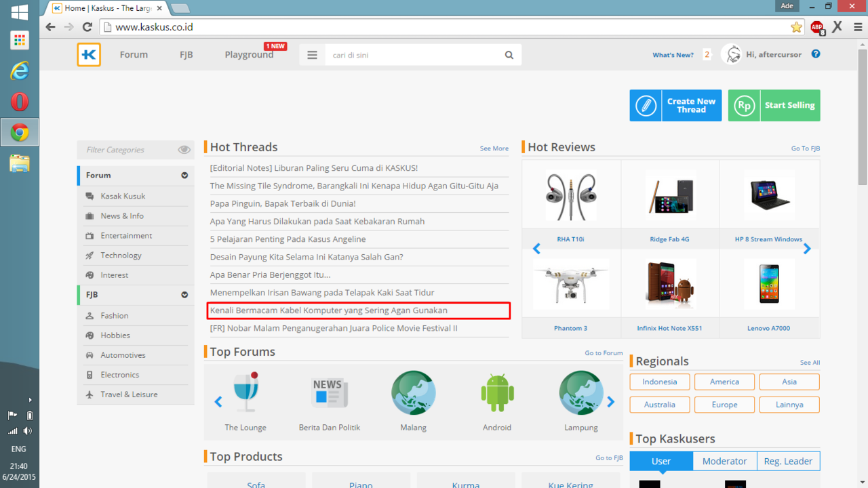Open thread 5 Pelajaran Penting Pada Kasus Angeline
The image size is (868, 488).
coord(288,239)
